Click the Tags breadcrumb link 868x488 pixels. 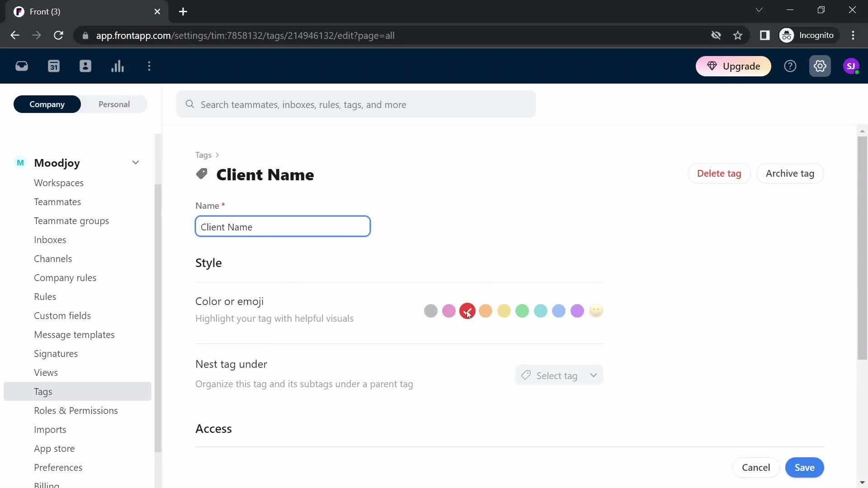tap(203, 155)
